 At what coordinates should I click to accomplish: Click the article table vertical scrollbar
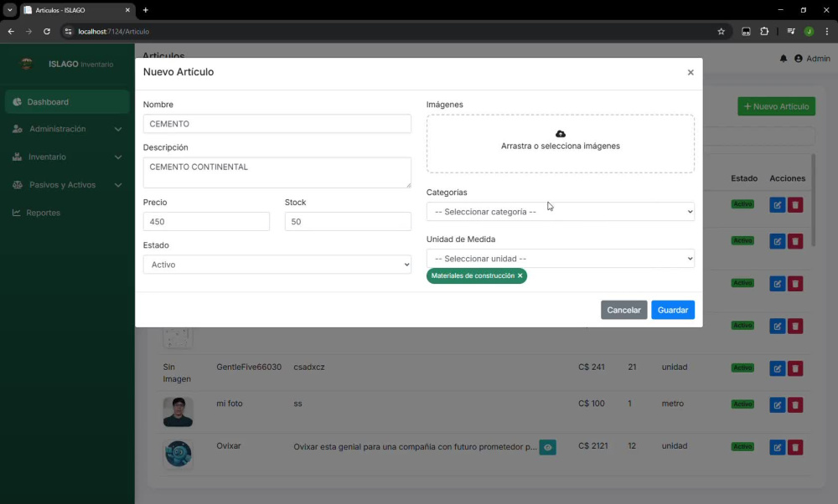click(814, 200)
